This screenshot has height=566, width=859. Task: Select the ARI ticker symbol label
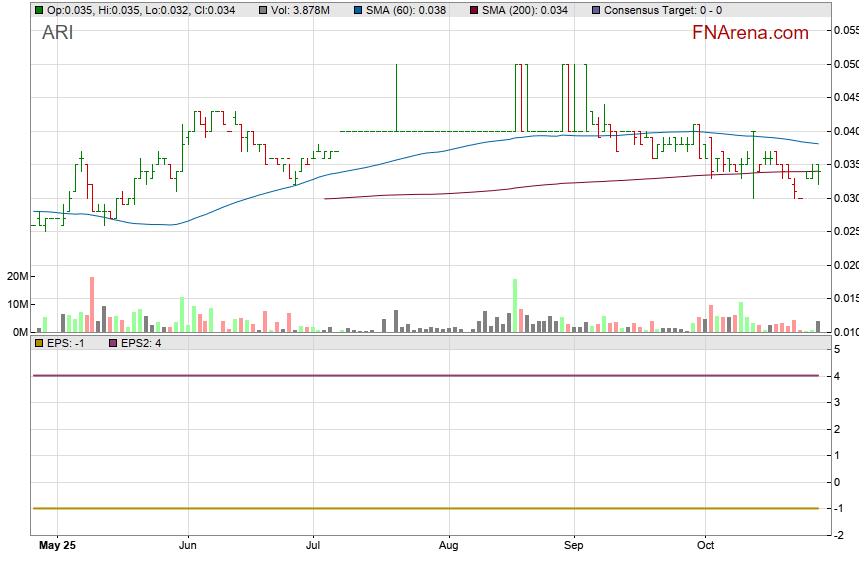[57, 32]
